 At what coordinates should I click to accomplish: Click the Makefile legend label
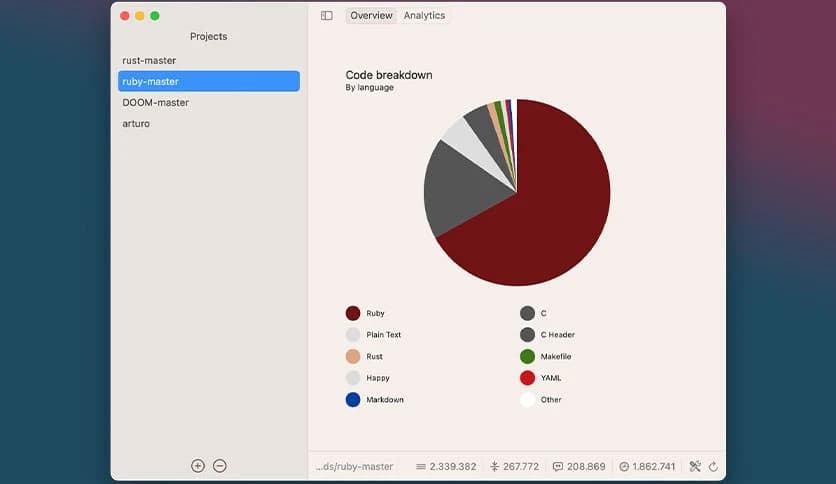pyautogui.click(x=556, y=356)
